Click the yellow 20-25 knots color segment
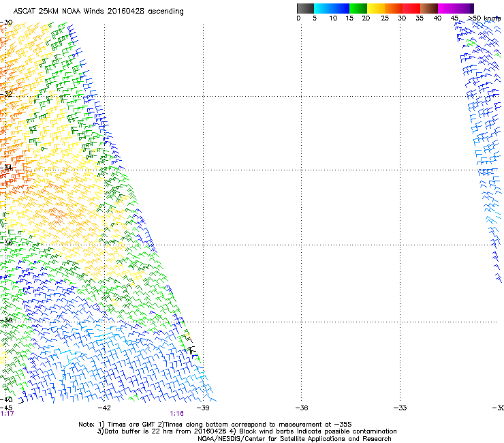 [x=376, y=8]
